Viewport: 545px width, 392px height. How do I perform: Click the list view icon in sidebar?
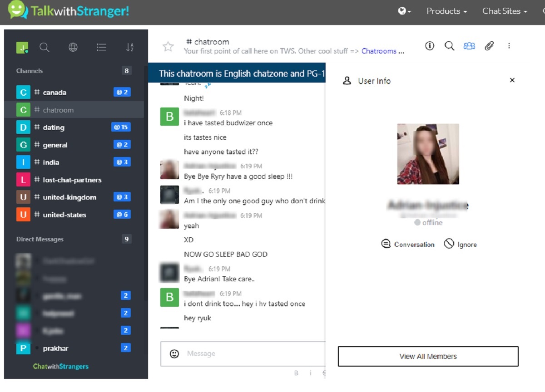[x=101, y=47]
